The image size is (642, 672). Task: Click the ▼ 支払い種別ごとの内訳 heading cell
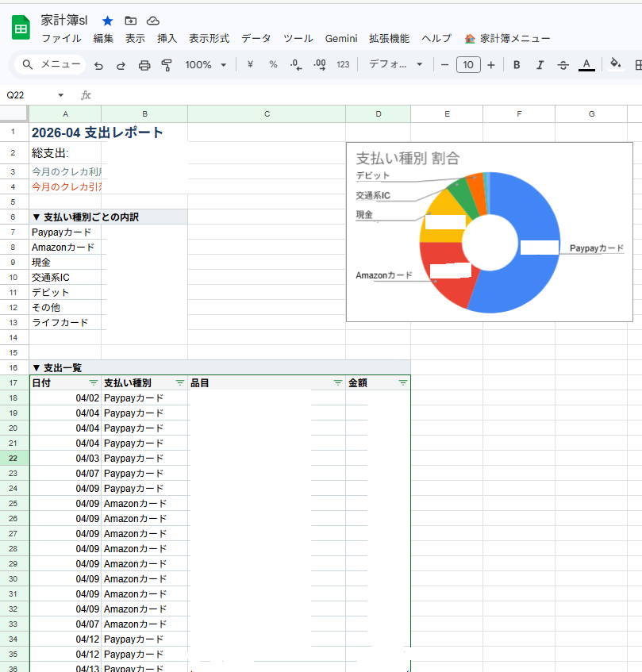109,217
